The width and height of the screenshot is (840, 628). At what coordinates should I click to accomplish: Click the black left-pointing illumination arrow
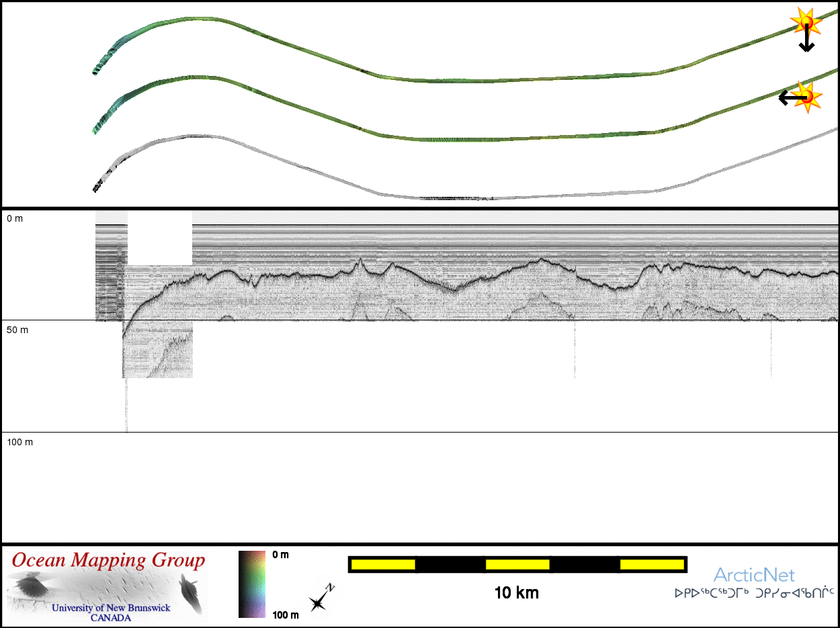[789, 98]
